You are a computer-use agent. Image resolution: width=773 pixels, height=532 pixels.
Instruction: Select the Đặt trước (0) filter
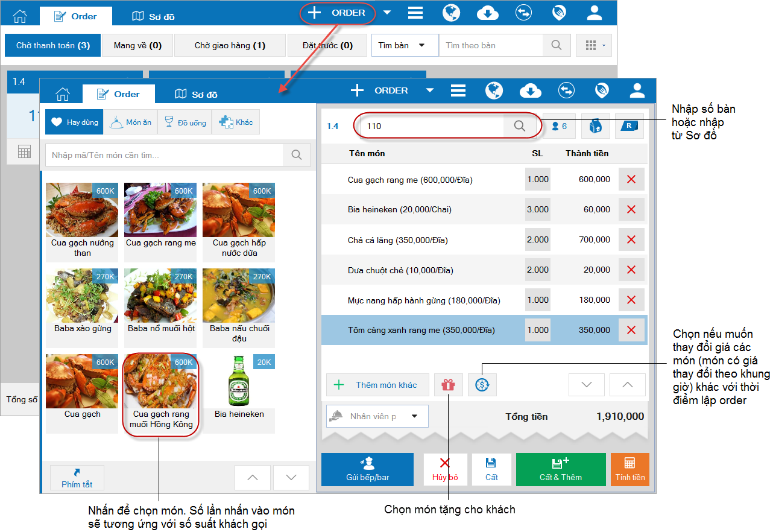point(327,45)
